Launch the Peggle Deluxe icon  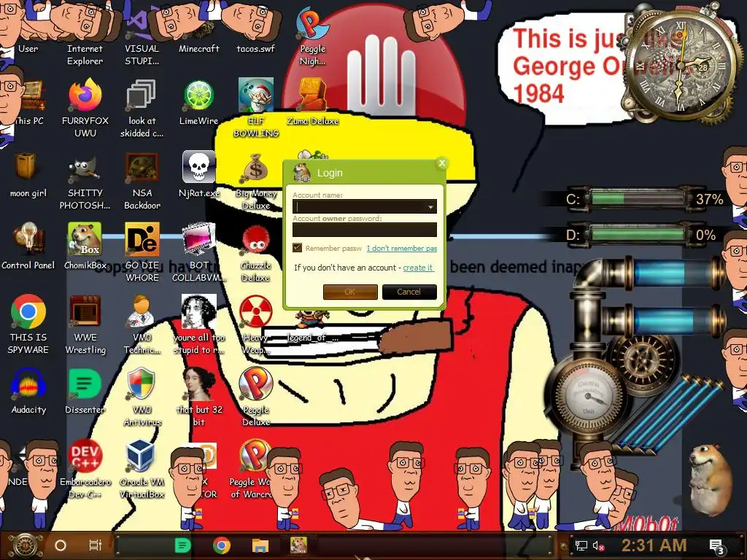[256, 397]
